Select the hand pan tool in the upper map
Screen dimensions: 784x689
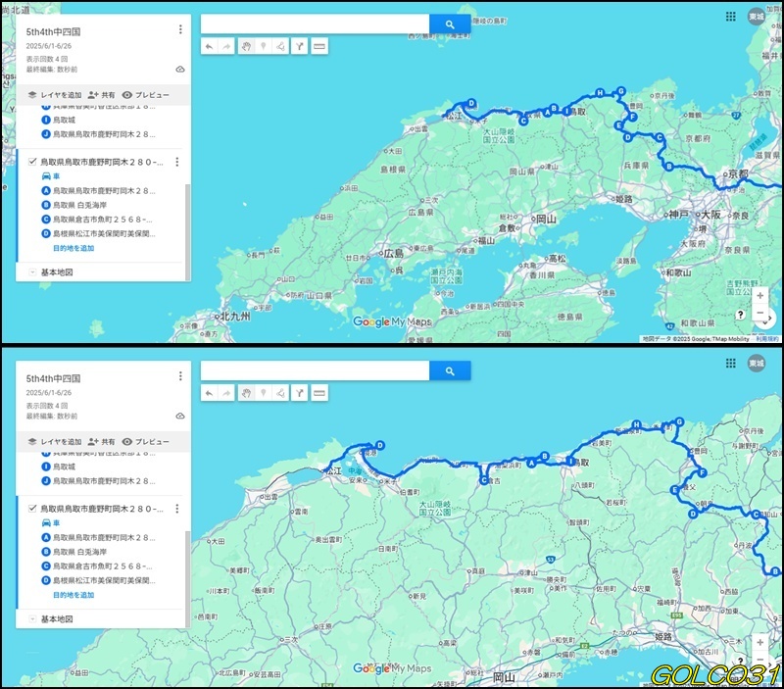pyautogui.click(x=245, y=45)
